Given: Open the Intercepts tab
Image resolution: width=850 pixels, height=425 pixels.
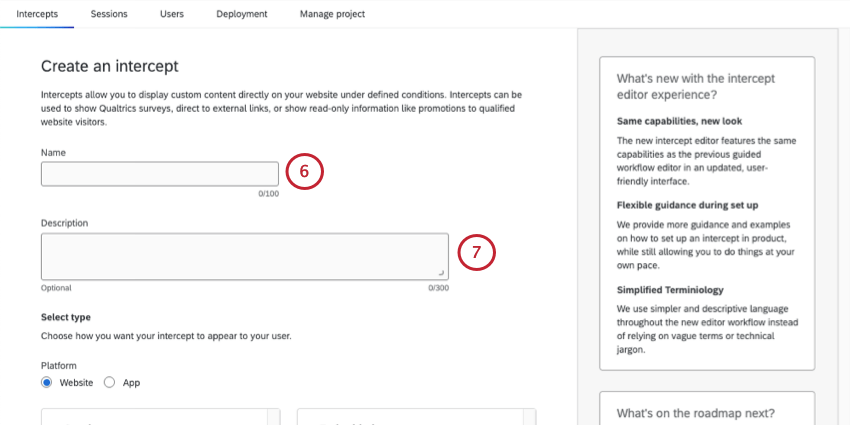Looking at the screenshot, I should click(x=37, y=14).
